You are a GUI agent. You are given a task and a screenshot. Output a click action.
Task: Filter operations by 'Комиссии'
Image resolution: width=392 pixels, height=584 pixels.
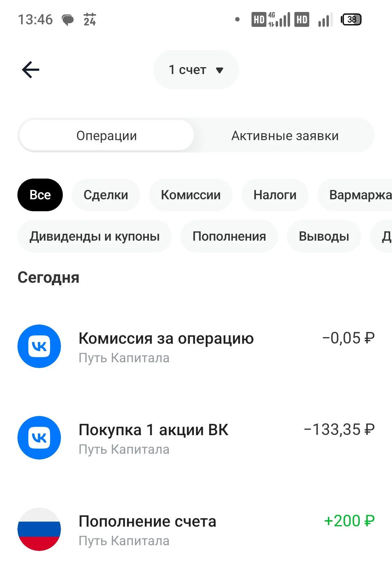pyautogui.click(x=191, y=195)
